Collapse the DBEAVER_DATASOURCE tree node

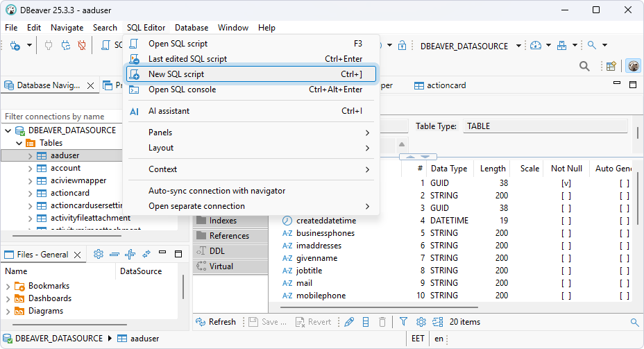coord(8,130)
